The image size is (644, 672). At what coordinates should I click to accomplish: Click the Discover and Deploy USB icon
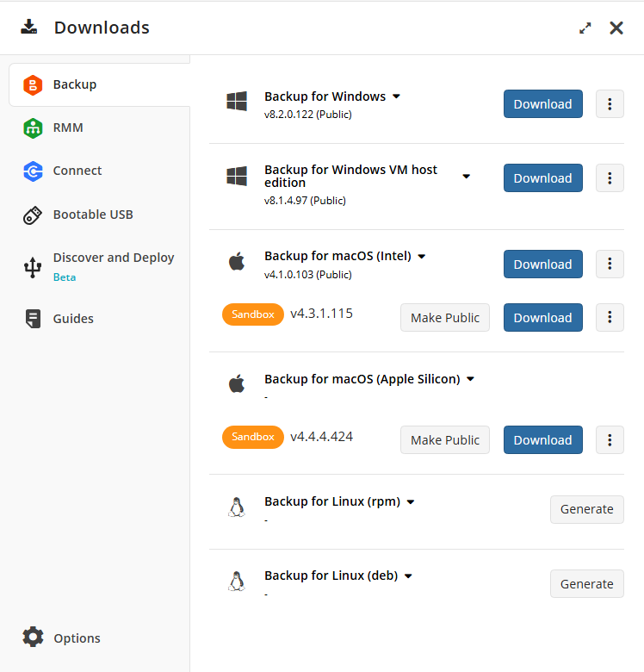click(33, 267)
